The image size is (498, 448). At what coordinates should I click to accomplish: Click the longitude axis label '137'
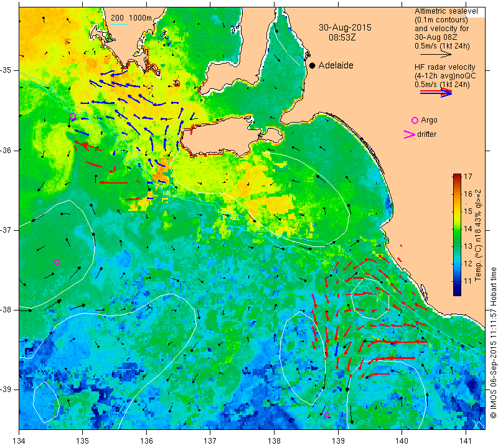point(210,441)
